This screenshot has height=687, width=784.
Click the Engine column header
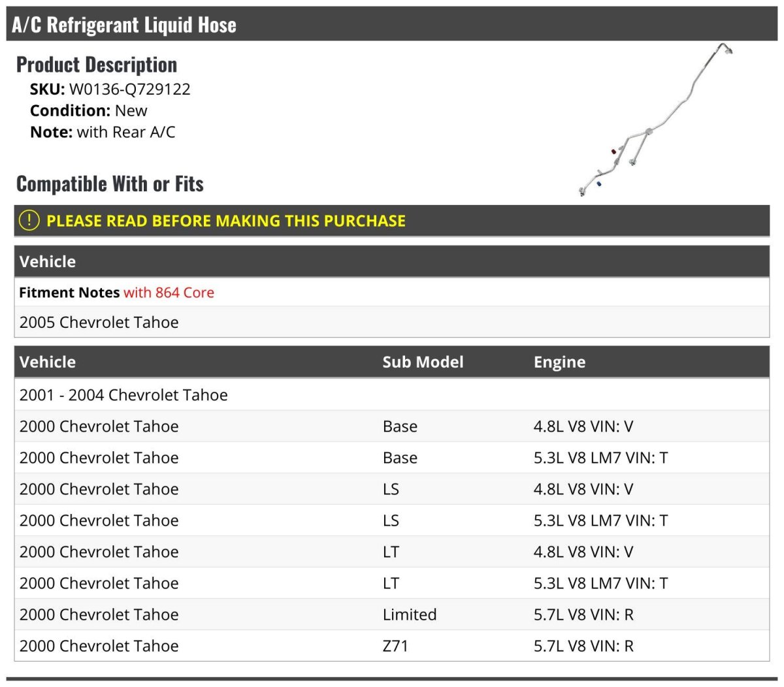[559, 362]
